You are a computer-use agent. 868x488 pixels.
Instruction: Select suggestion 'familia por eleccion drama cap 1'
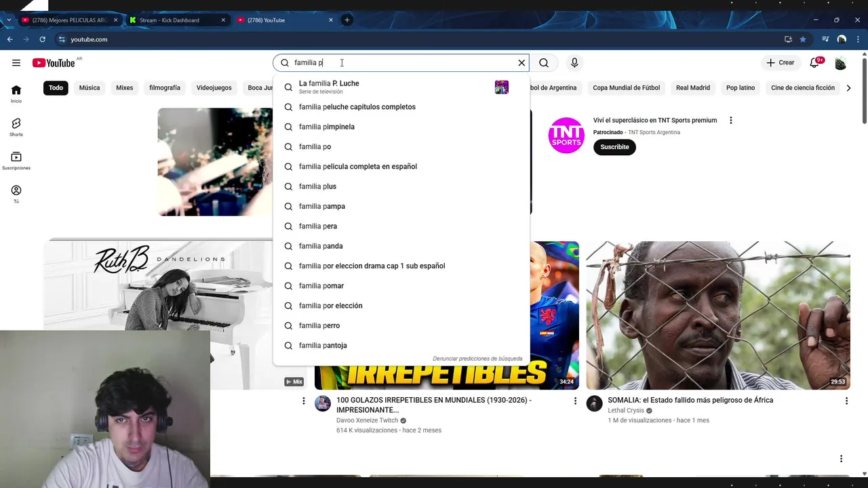point(401,266)
